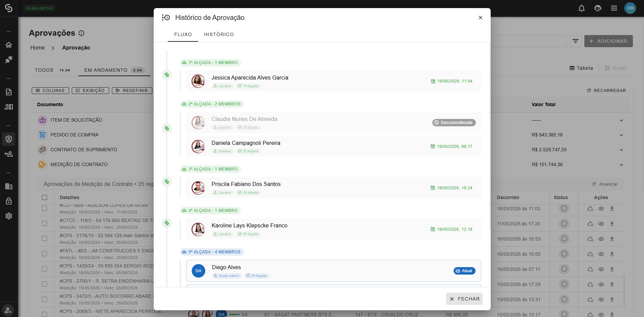Check the #CPS - 1439/24 row checkbox
Screen dimensions: 644x317
(44, 269)
